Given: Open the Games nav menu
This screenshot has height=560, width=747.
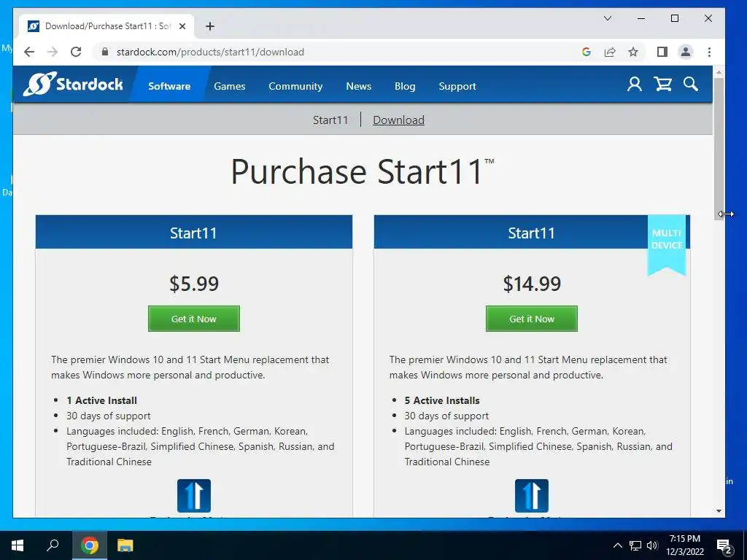Looking at the screenshot, I should (x=230, y=86).
